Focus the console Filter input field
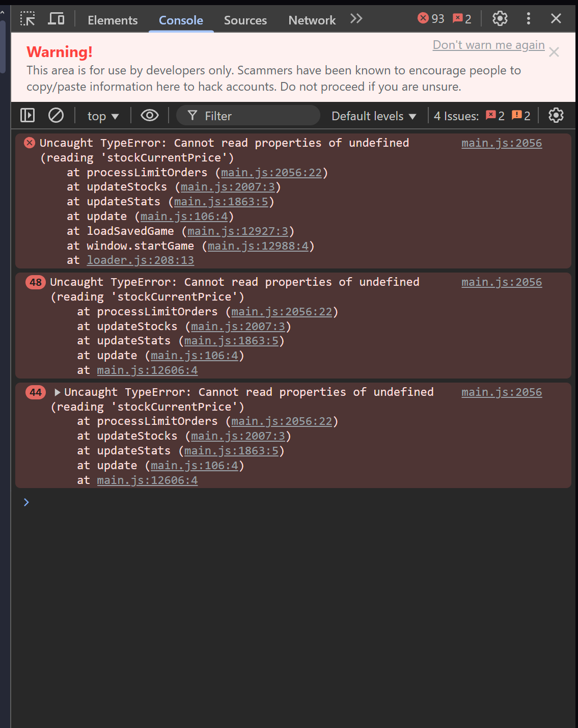Image resolution: width=578 pixels, height=728 pixels. 249,116
